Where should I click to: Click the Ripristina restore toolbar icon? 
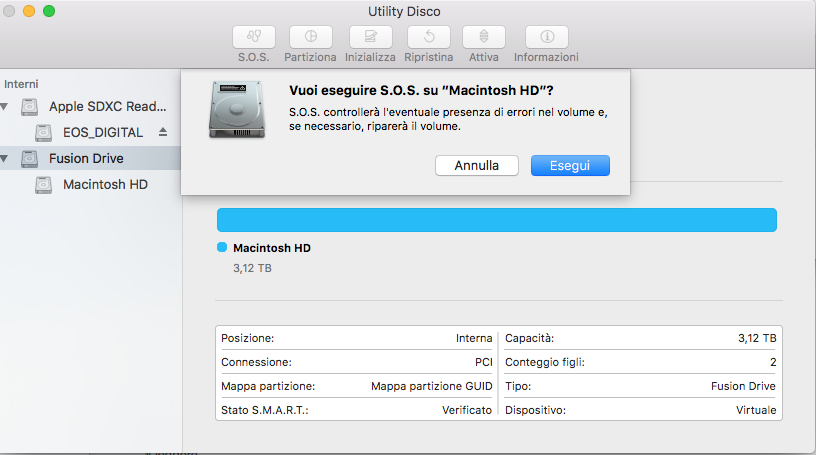pos(429,37)
